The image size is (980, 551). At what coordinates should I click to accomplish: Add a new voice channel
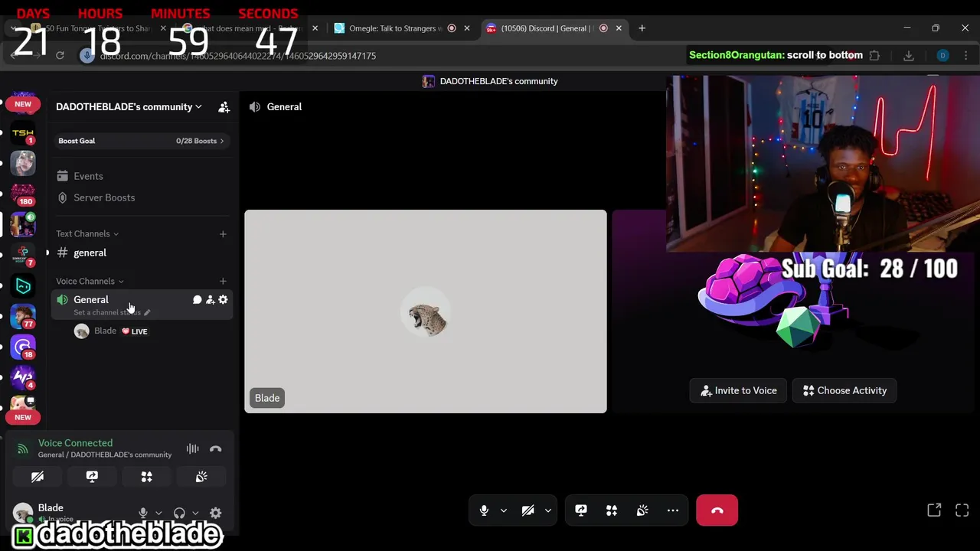(x=223, y=282)
